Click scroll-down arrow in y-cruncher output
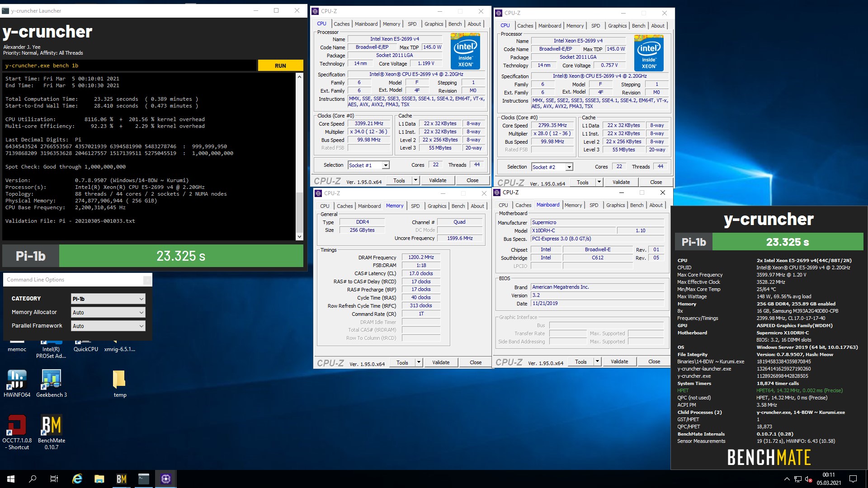 point(299,236)
